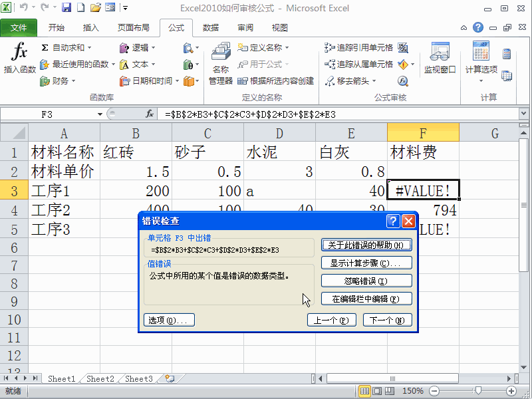Open the Sheet2 worksheet tab
This screenshot has width=532, height=399.
tap(98, 378)
